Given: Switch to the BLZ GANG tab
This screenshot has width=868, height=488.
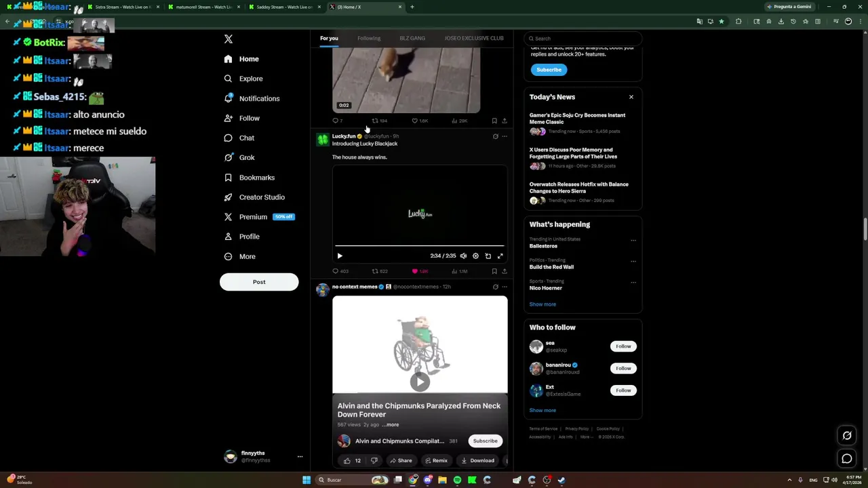Looking at the screenshot, I should 412,38.
